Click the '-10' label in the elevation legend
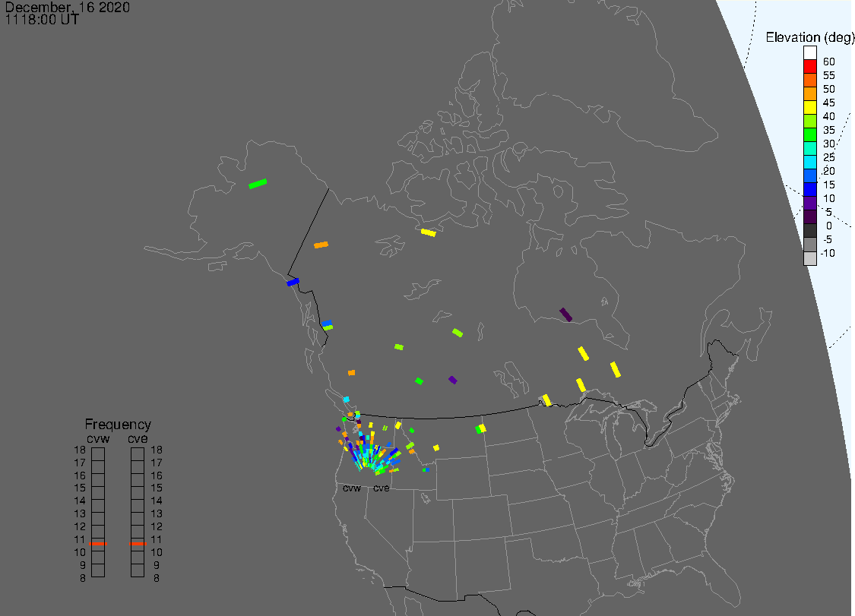The image size is (855, 616). [x=828, y=253]
